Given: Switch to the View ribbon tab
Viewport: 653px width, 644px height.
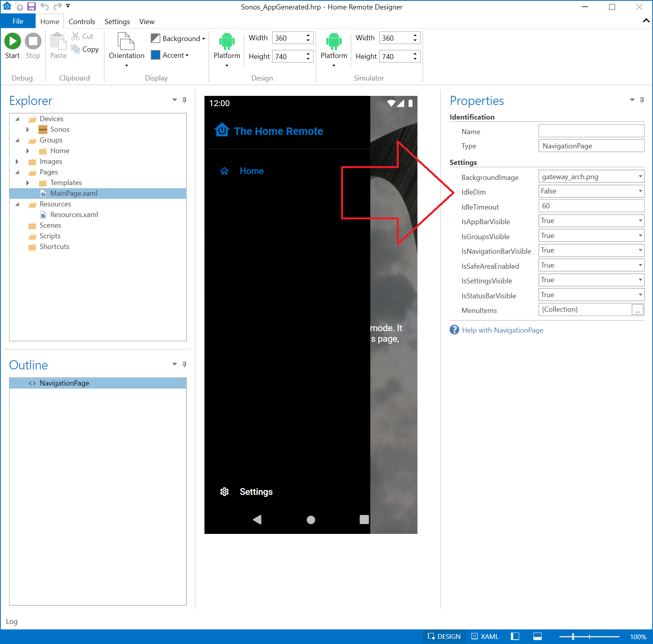Looking at the screenshot, I should [146, 21].
